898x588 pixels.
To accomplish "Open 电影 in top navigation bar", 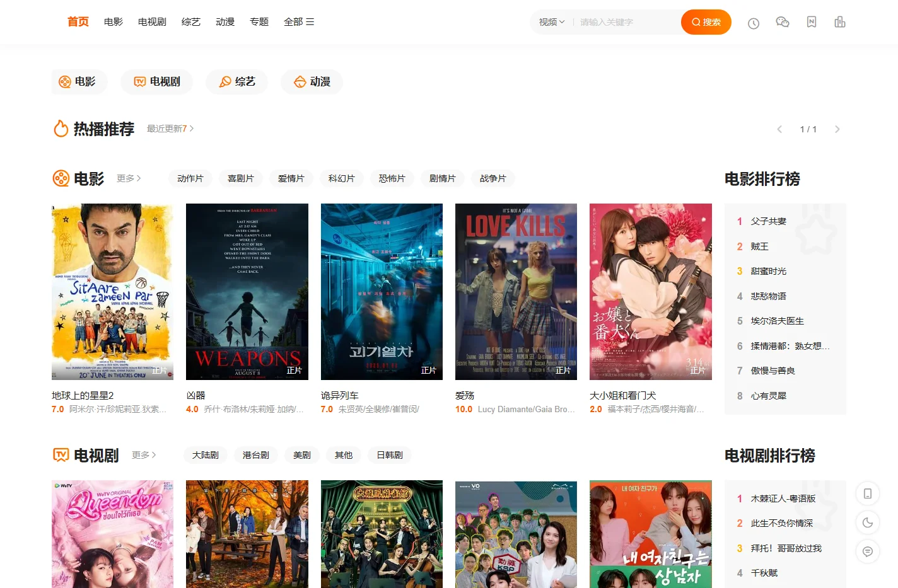I will 114,21.
